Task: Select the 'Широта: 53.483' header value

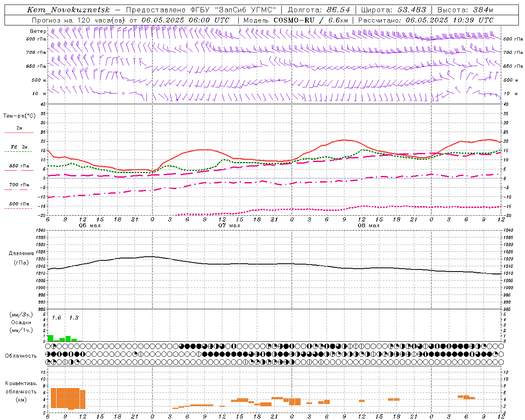Action: click(393, 10)
